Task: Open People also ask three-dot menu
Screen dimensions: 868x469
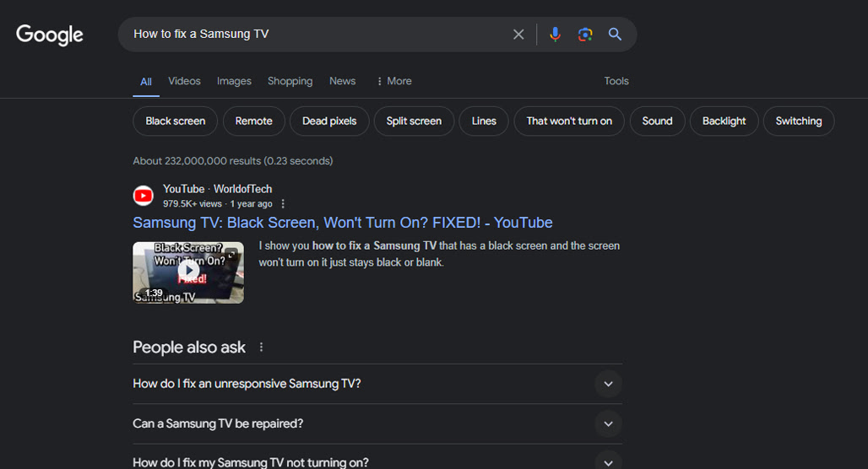Action: pyautogui.click(x=261, y=347)
